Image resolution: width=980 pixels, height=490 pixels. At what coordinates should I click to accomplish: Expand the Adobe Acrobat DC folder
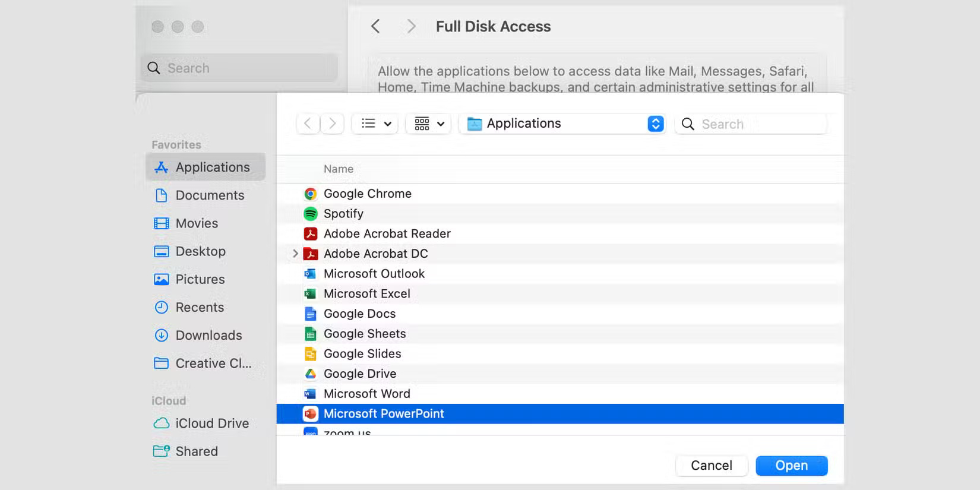(x=295, y=254)
